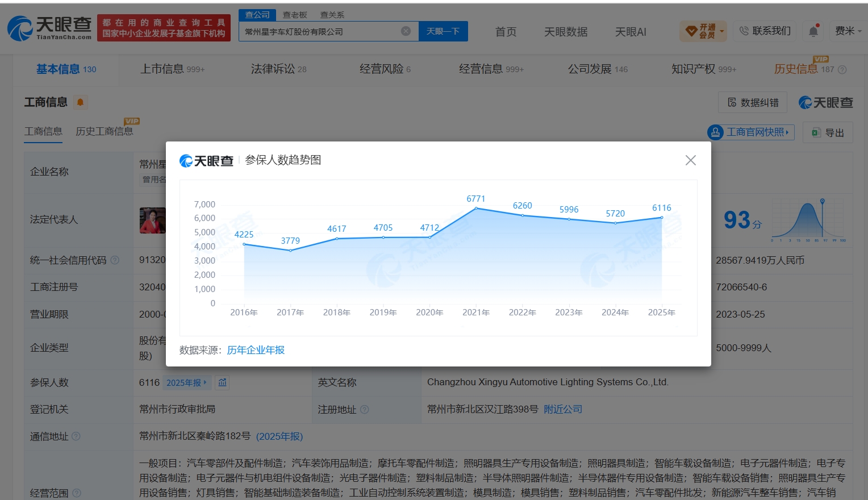Select the 历史工商信息 sub-tab
This screenshot has height=500, width=868.
(104, 131)
